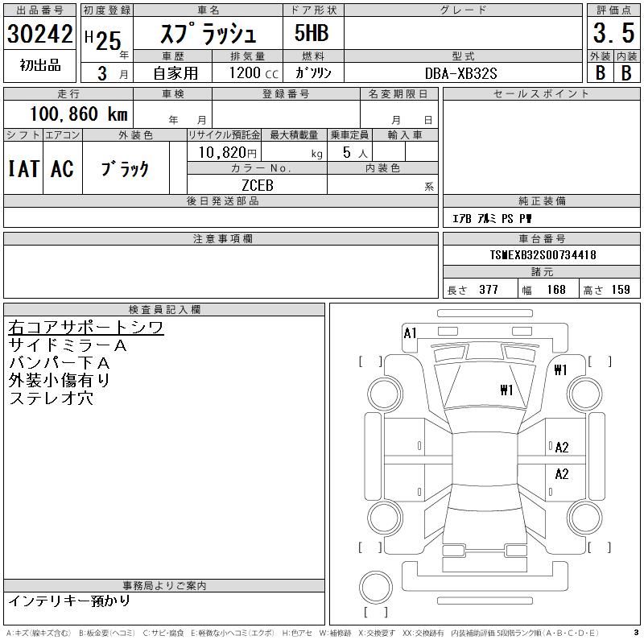Select the car name スプラッシュ
This screenshot has height=644, width=644.
pos(209,35)
